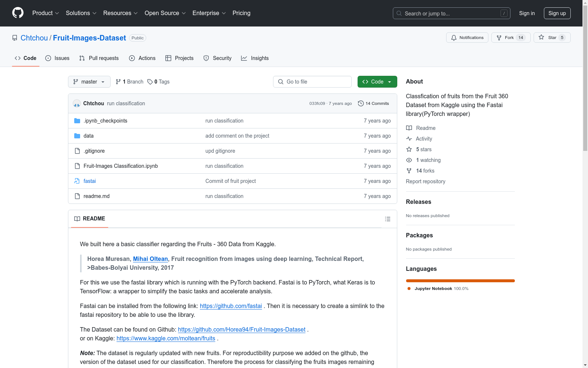The width and height of the screenshot is (588, 368).
Task: Open the "add comment on the project" commit
Action: coord(237,136)
